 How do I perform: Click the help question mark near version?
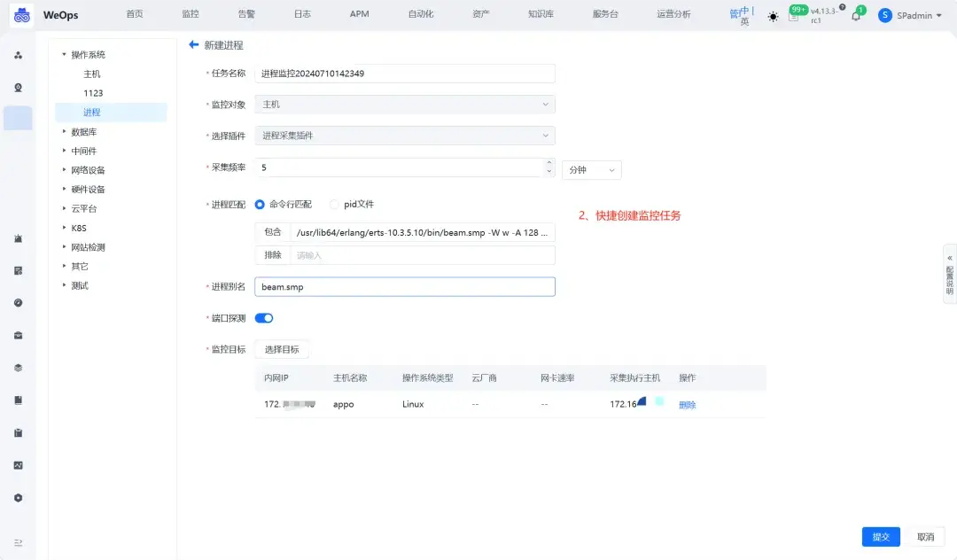(x=843, y=7)
